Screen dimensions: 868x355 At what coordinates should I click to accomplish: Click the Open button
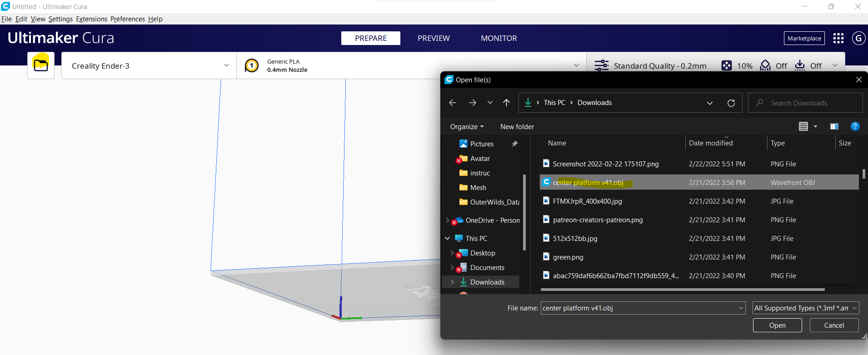(778, 325)
